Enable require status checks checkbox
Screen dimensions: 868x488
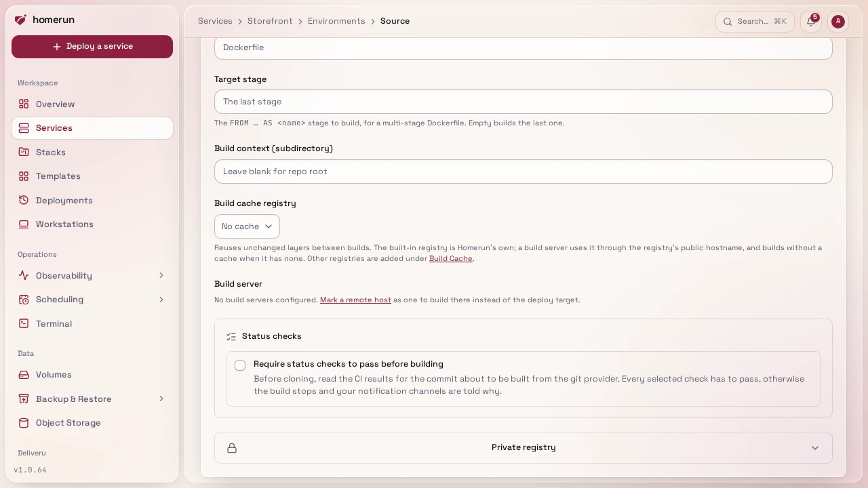(x=240, y=365)
